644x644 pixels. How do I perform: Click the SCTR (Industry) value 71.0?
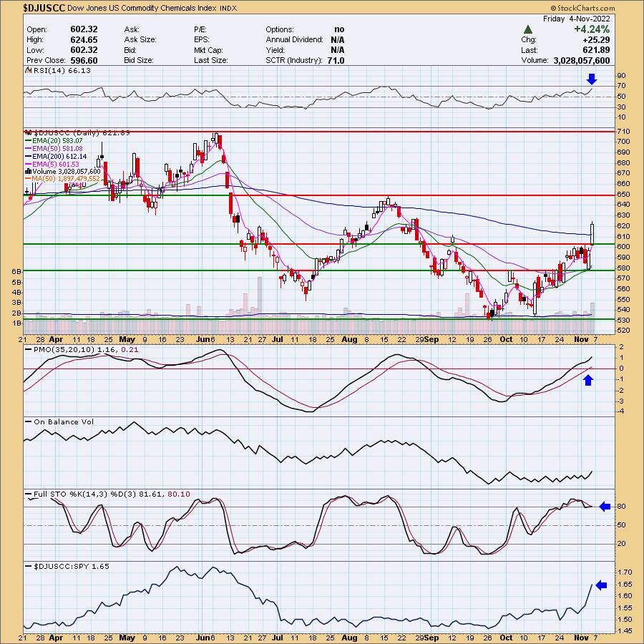click(x=336, y=60)
